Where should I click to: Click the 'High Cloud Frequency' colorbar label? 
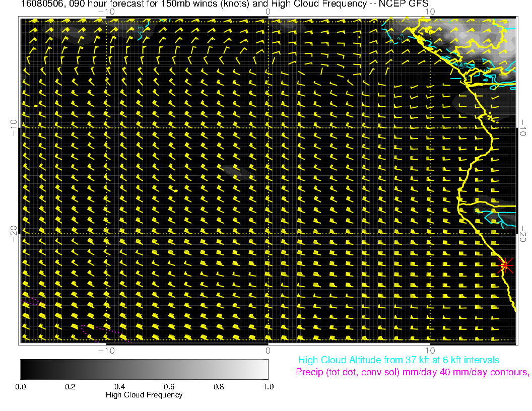(144, 395)
